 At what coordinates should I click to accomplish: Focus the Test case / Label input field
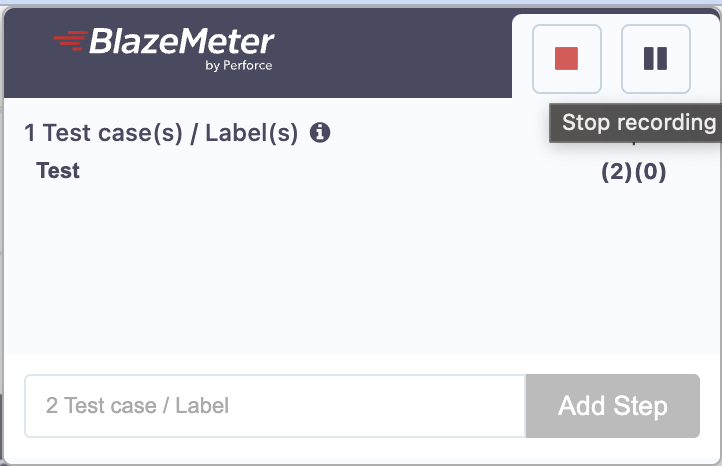[275, 406]
